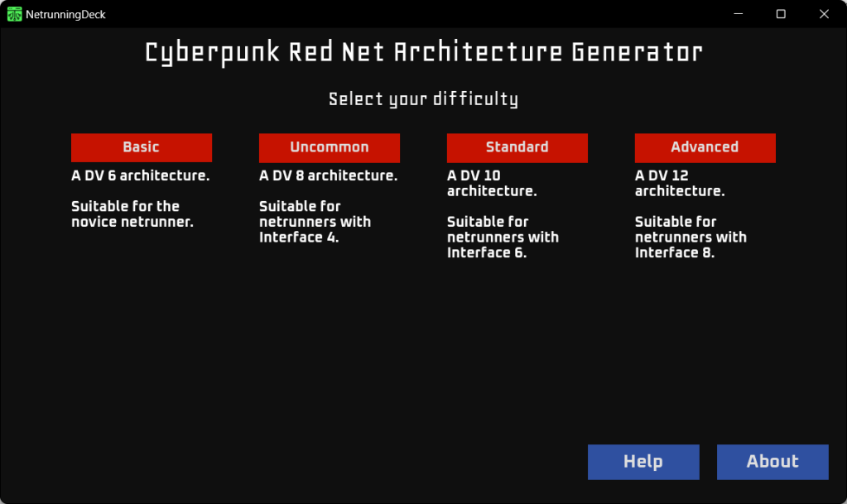Click the NetrunningDeck title bar text

[x=65, y=14]
